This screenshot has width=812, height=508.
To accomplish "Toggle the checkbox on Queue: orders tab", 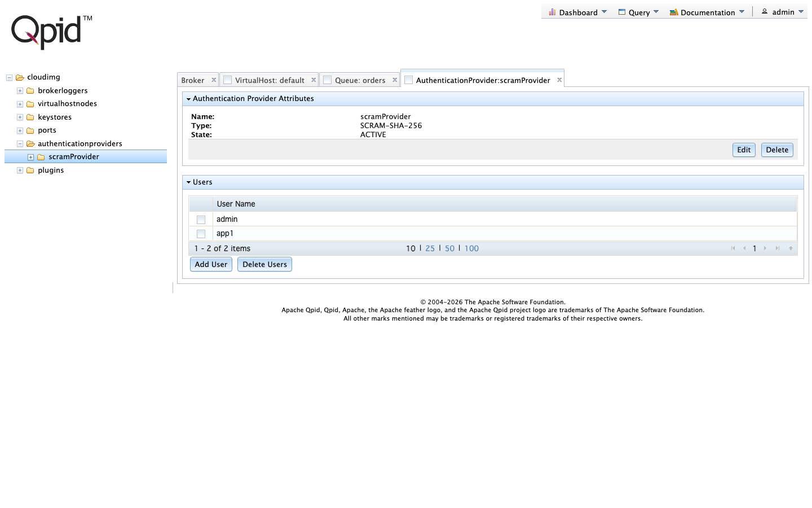I will coord(327,80).
